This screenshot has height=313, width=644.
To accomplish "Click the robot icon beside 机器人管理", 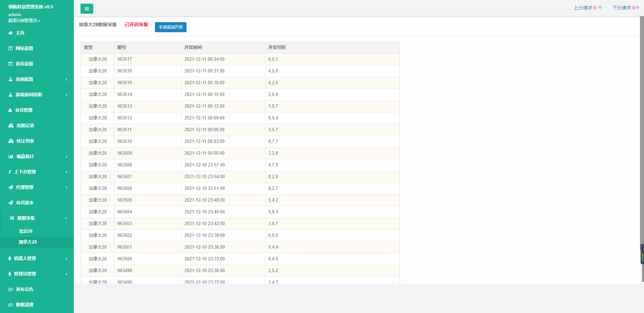I will [x=10, y=258].
